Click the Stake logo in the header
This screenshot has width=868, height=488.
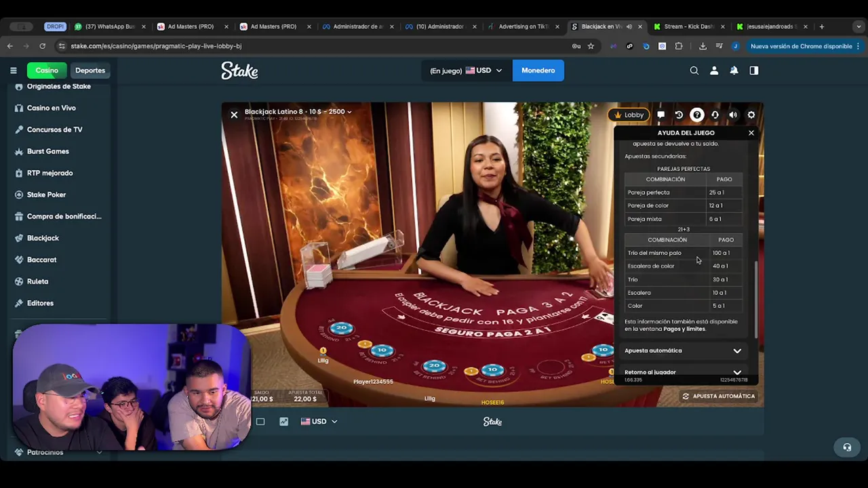click(x=239, y=70)
